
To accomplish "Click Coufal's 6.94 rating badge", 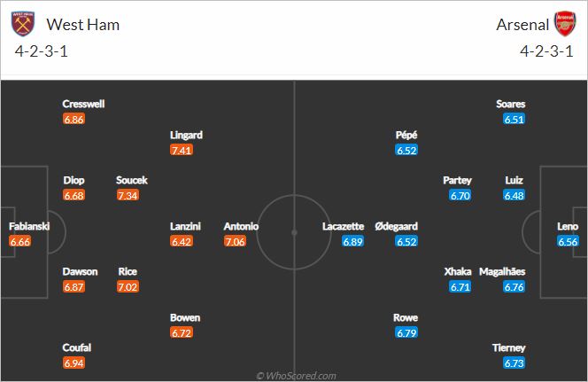I will click(x=73, y=363).
